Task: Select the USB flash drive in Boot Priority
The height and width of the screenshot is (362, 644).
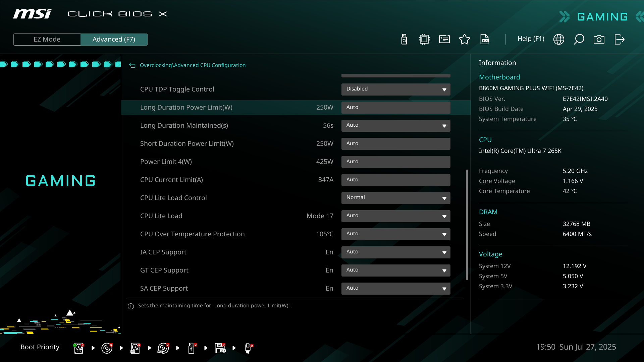Action: (x=192, y=348)
